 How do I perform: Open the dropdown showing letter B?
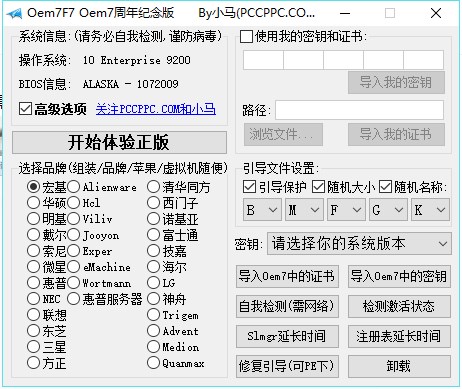[x=262, y=210]
